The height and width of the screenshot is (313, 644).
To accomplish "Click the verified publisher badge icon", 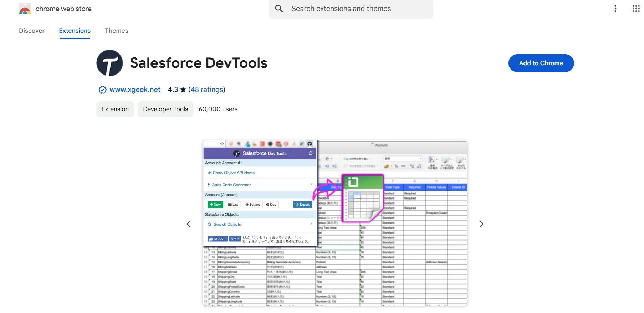I will click(102, 90).
